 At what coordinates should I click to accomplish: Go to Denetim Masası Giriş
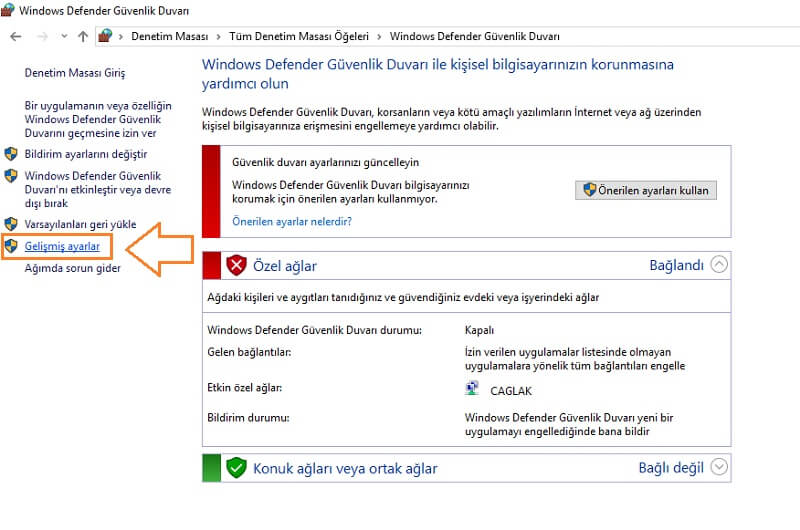[x=74, y=74]
